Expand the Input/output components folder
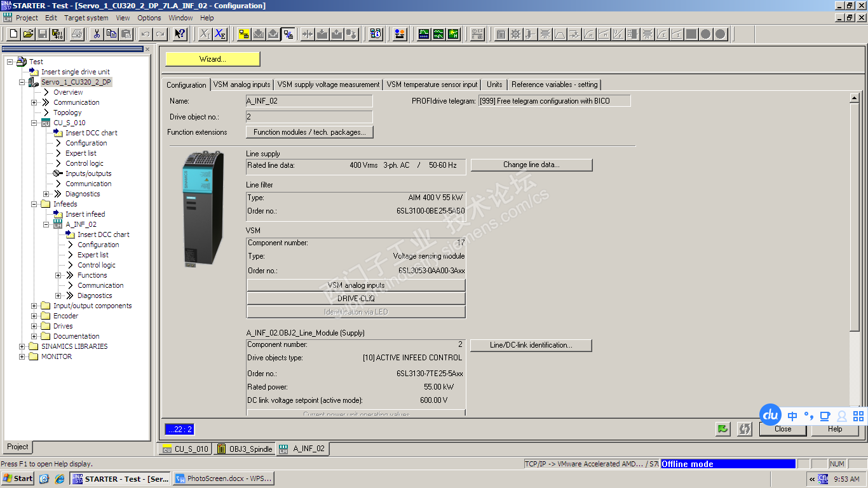This screenshot has height=488, width=868. [x=34, y=306]
